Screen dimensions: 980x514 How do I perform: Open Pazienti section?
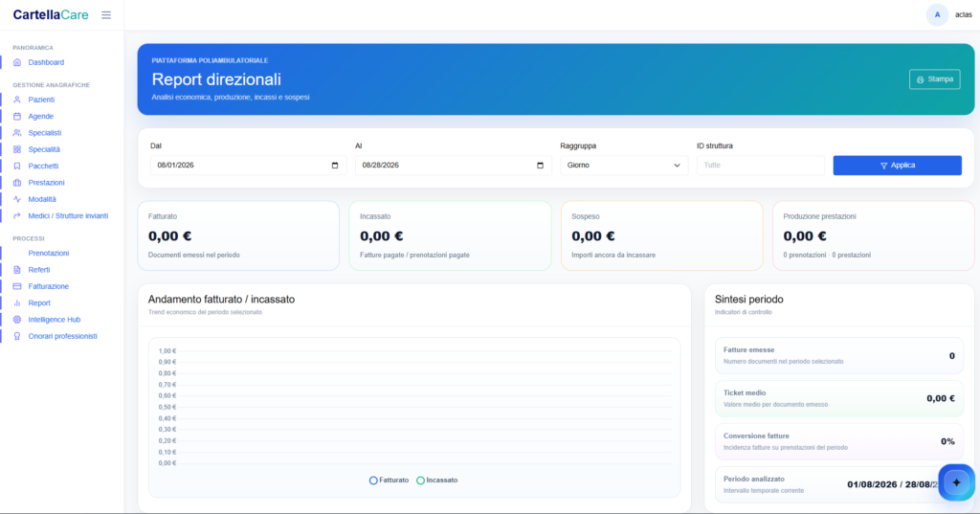(41, 100)
